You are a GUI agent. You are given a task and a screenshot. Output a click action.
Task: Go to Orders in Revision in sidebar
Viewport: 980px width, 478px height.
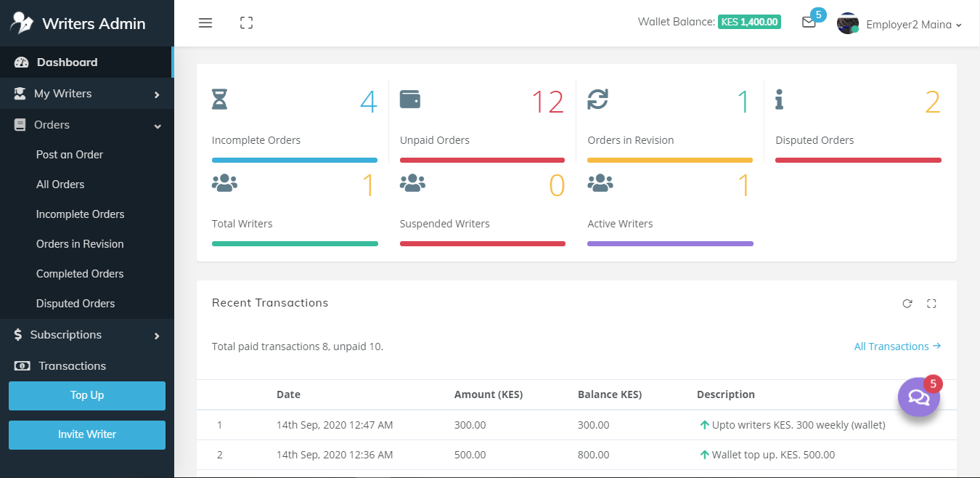coord(80,244)
